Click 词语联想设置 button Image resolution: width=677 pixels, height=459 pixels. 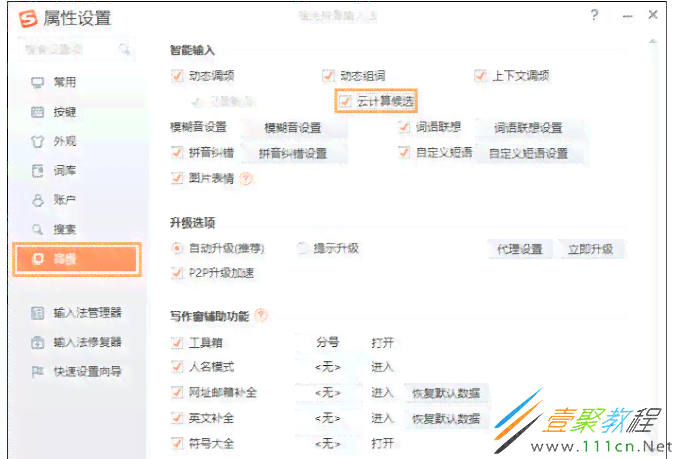528,128
